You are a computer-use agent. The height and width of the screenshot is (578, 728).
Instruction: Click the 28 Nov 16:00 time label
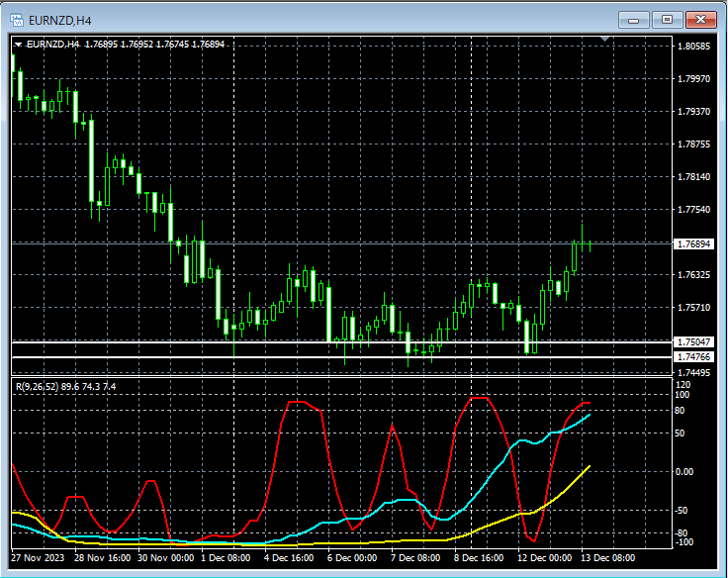[x=102, y=558]
